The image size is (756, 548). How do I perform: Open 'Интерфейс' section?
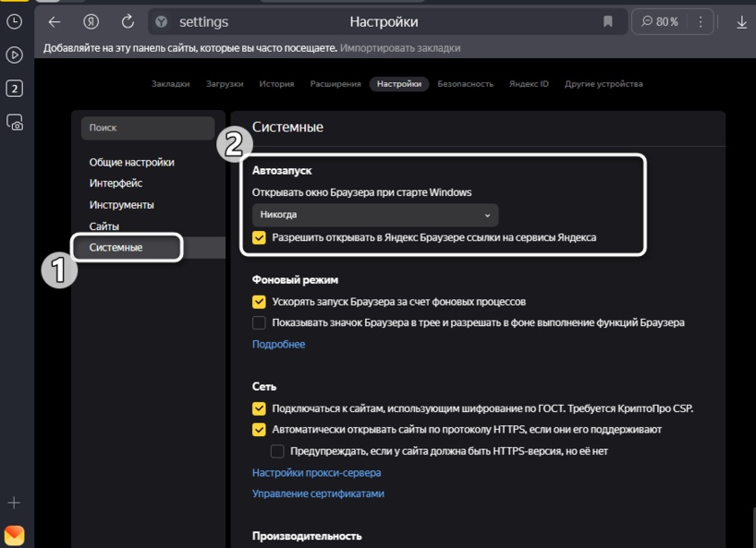pos(116,183)
